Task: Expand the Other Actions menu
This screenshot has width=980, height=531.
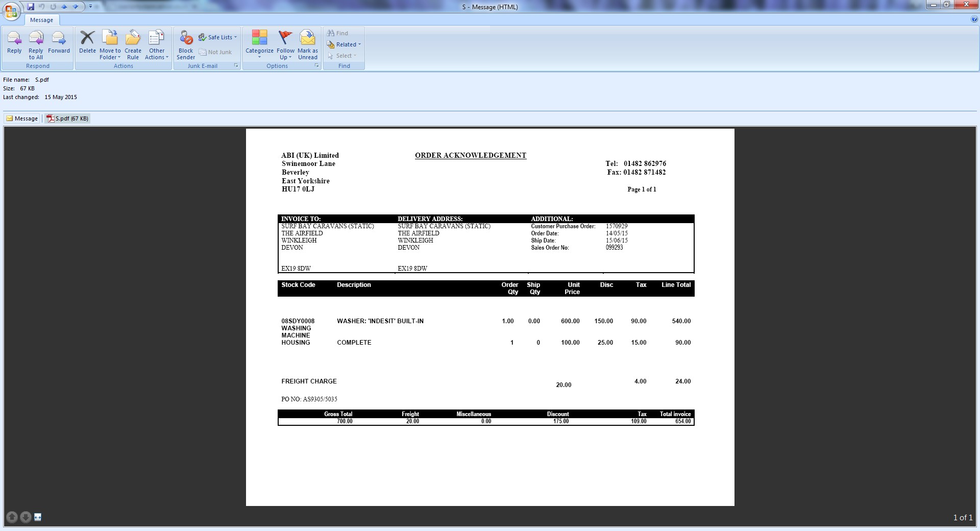Action: [157, 45]
